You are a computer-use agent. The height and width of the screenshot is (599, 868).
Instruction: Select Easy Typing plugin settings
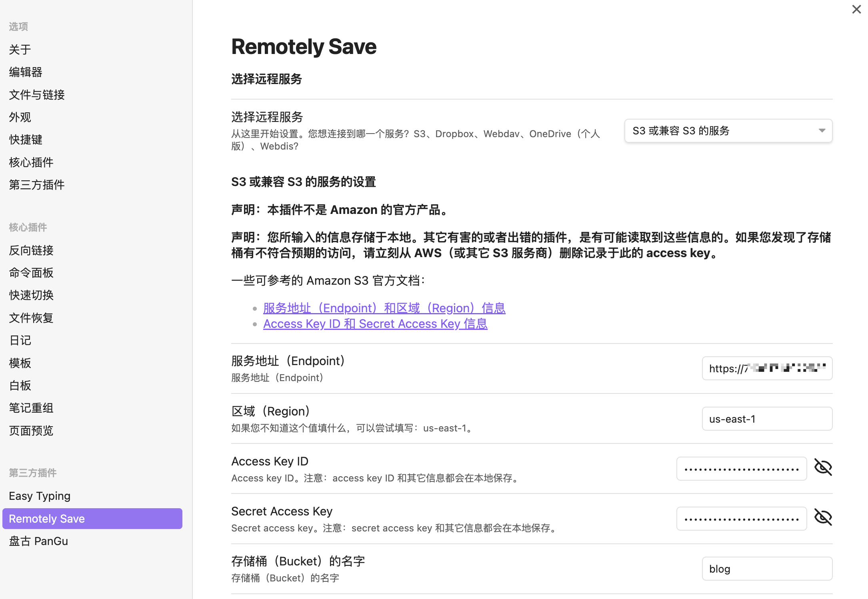pyautogui.click(x=40, y=496)
